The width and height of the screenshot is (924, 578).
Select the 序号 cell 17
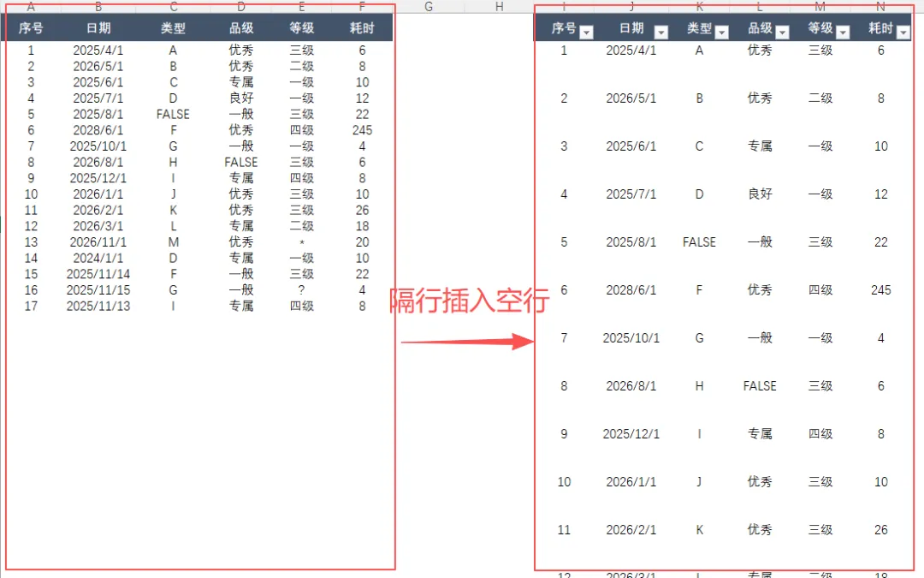tap(31, 306)
